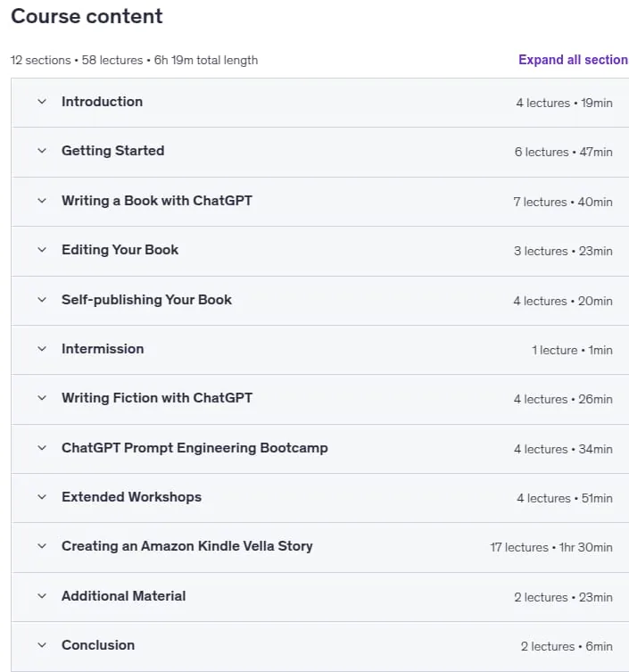Expand Writing Fiction with ChatGPT chevron
Image resolution: width=629 pixels, height=672 pixels.
click(42, 398)
